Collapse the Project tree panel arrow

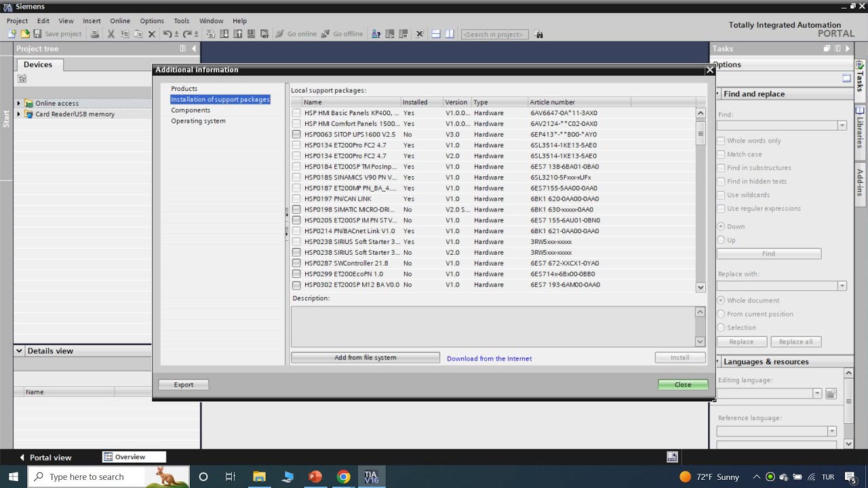(194, 49)
